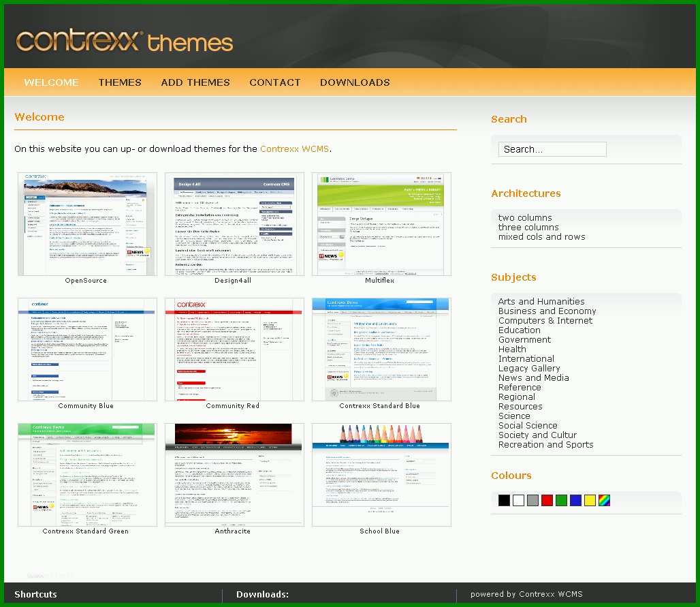The height and width of the screenshot is (607, 700).
Task: Open the Design4all theme thumbnail
Action: point(234,224)
